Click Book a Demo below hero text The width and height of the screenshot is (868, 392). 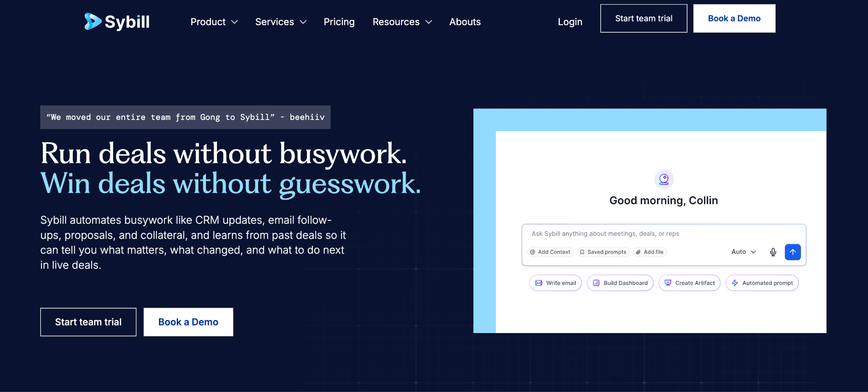click(x=188, y=322)
